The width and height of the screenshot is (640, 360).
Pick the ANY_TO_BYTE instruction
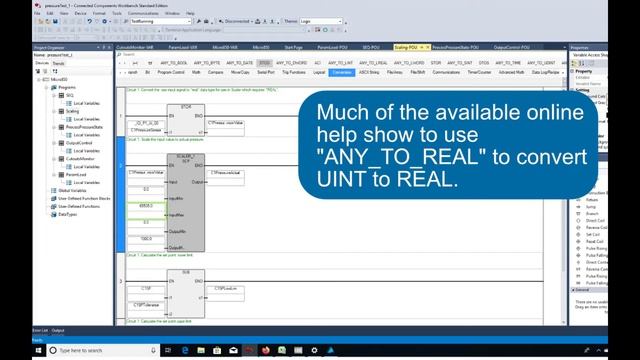(207, 63)
